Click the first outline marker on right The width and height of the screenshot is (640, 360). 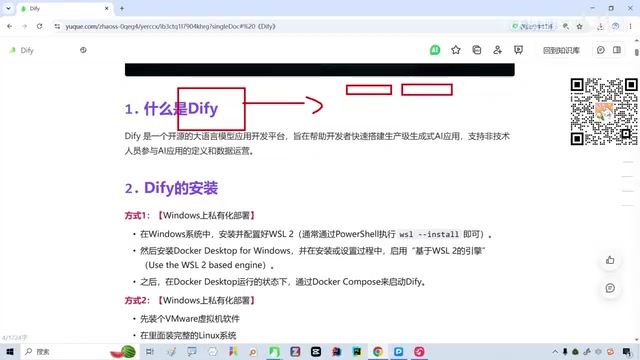628,162
